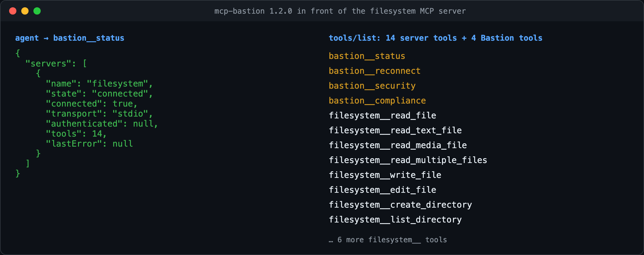Select the filesystem__edit_file entry
This screenshot has height=255, width=644.
(382, 190)
